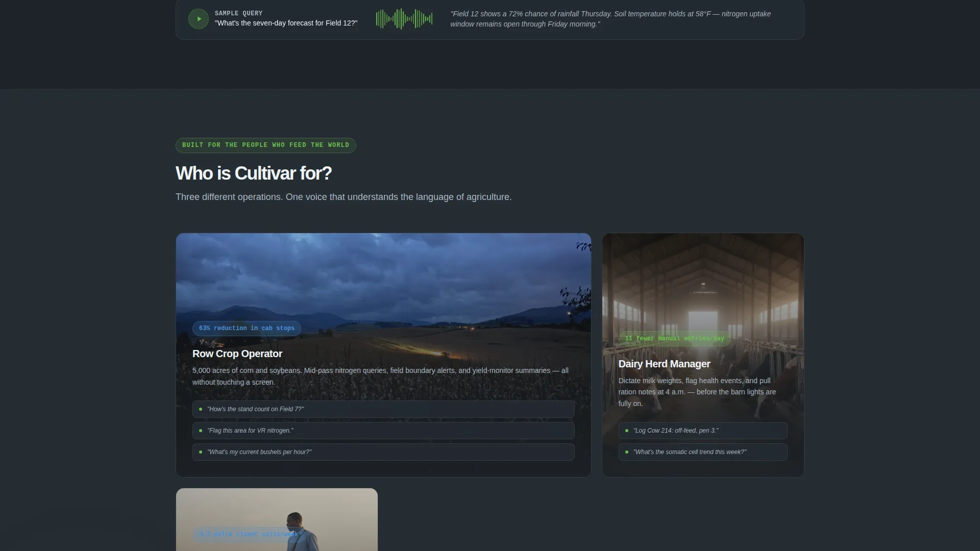Click the 'extra client calls/week' badge
This screenshot has width=980, height=551.
(249, 535)
